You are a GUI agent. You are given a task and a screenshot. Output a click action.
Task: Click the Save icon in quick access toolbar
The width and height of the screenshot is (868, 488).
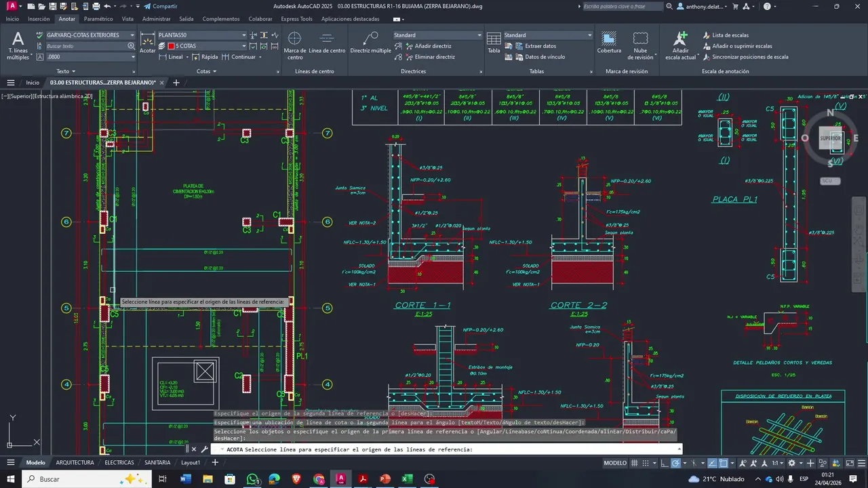tap(53, 6)
